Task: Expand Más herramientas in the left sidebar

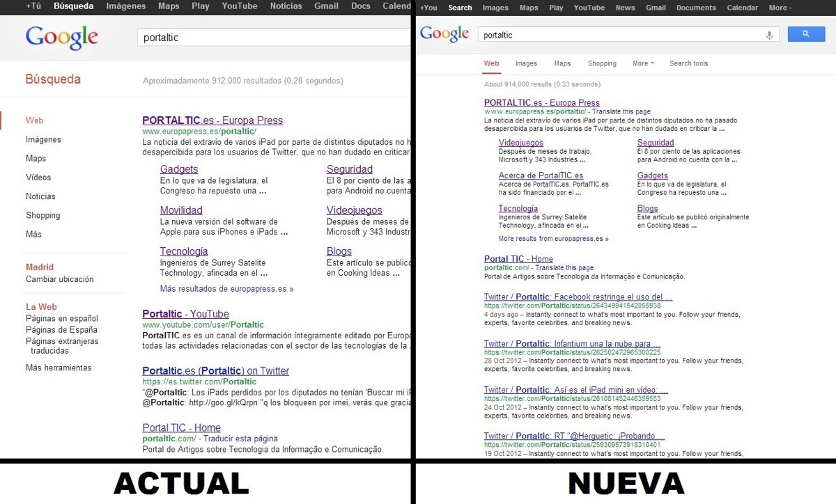Action: click(59, 368)
